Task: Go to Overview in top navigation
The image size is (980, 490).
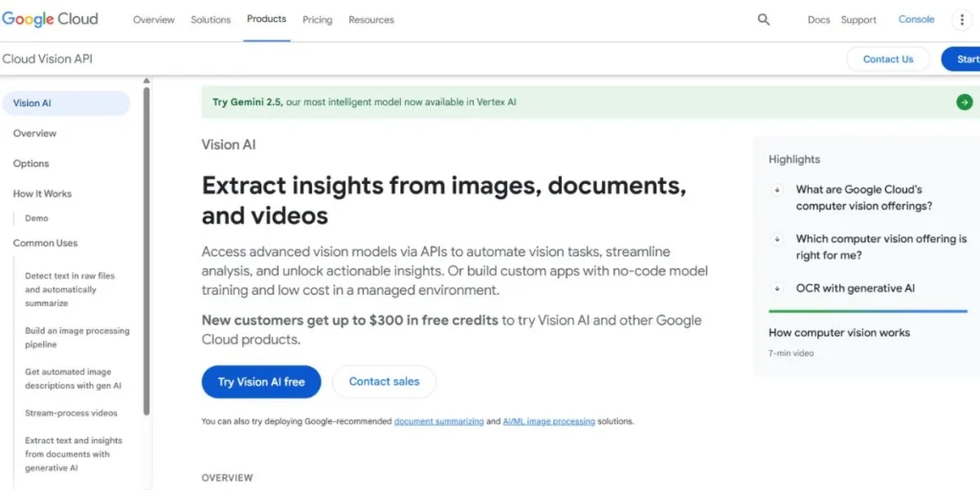Action: (x=153, y=19)
